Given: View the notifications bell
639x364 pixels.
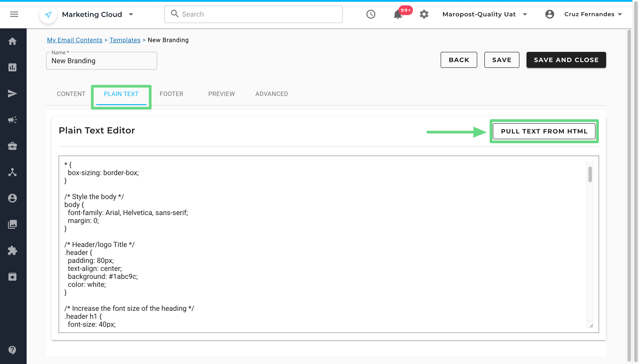Looking at the screenshot, I should pos(398,14).
